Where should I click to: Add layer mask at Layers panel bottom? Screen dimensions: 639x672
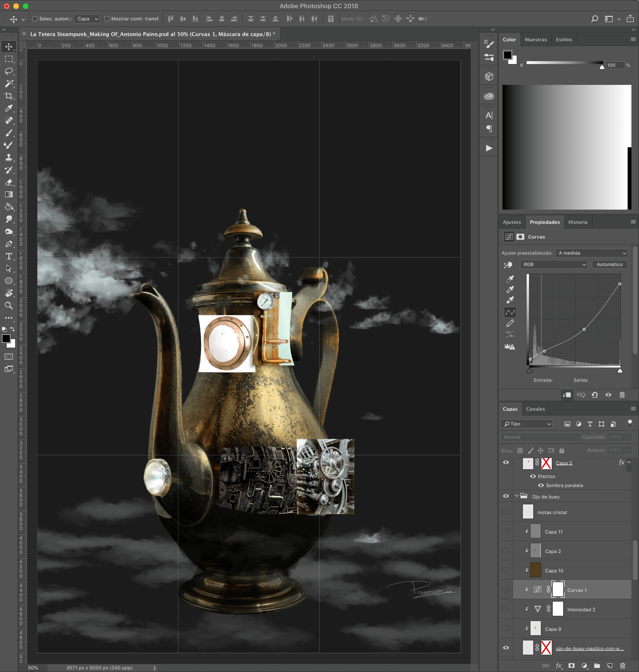(x=571, y=665)
